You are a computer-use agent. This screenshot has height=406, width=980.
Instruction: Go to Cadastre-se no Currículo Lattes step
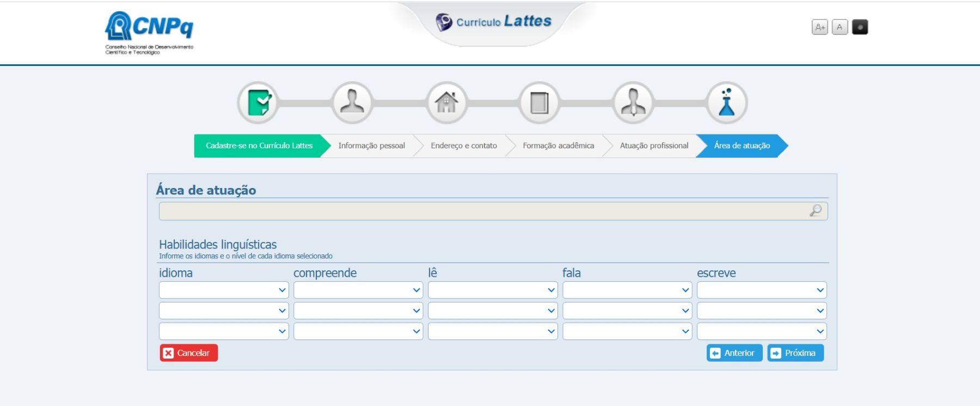tap(259, 146)
